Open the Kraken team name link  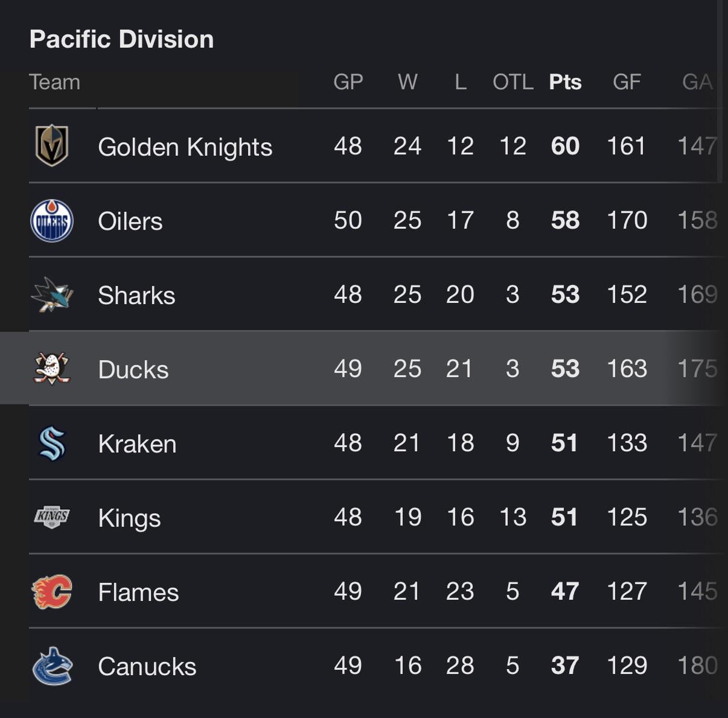137,444
